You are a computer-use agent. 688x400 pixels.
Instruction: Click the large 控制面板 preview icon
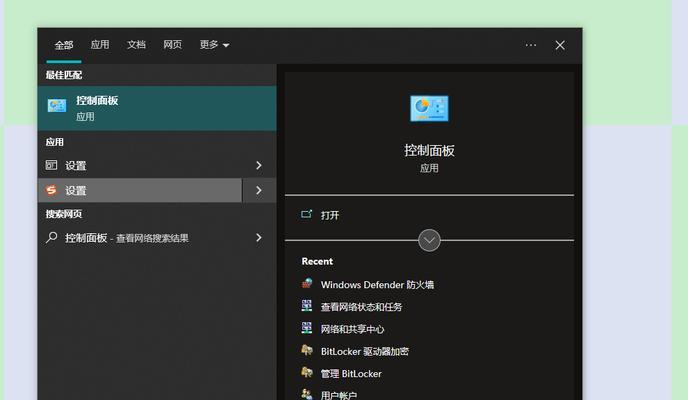click(x=429, y=108)
